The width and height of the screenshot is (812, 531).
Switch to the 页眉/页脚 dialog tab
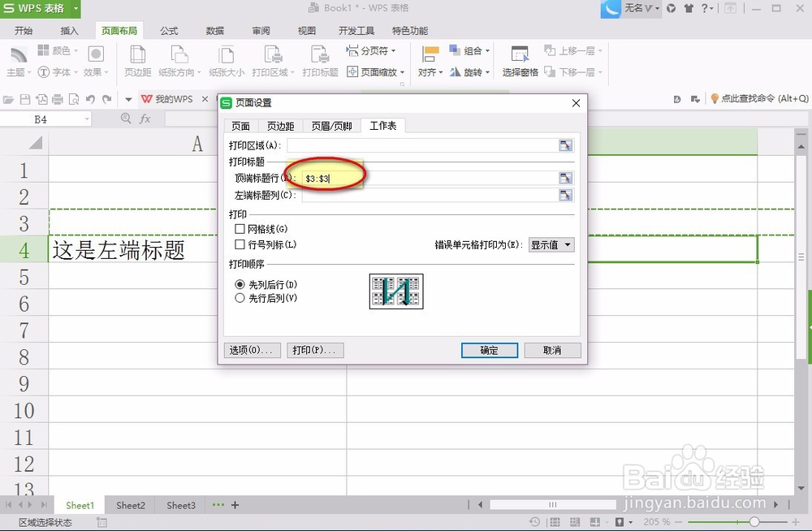tap(331, 126)
